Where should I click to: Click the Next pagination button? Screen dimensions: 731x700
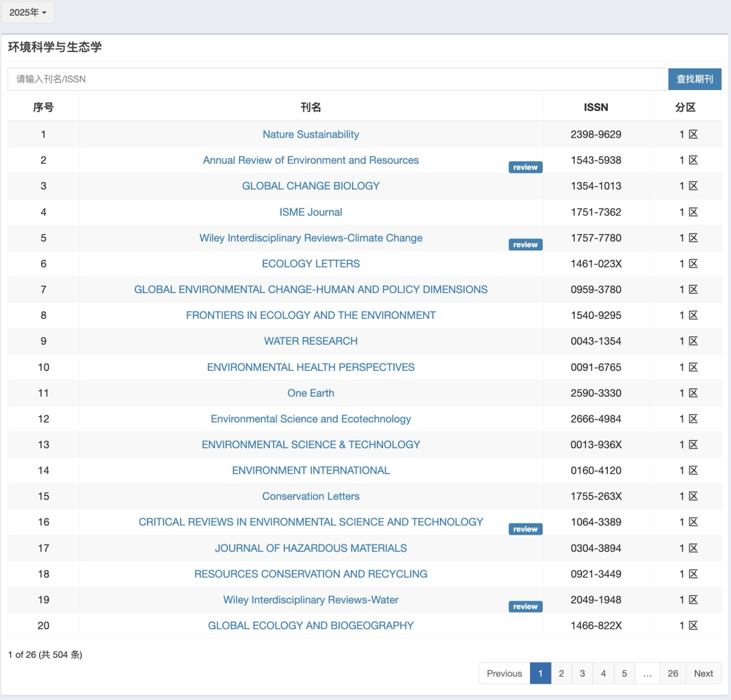pos(703,674)
